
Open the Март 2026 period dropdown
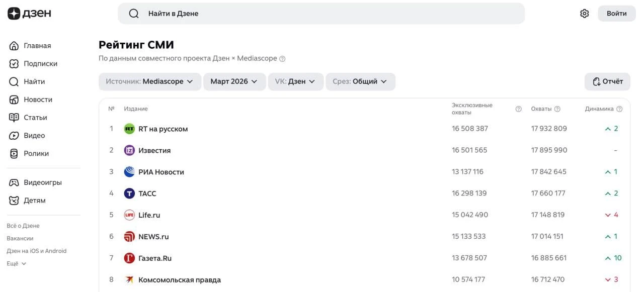234,81
